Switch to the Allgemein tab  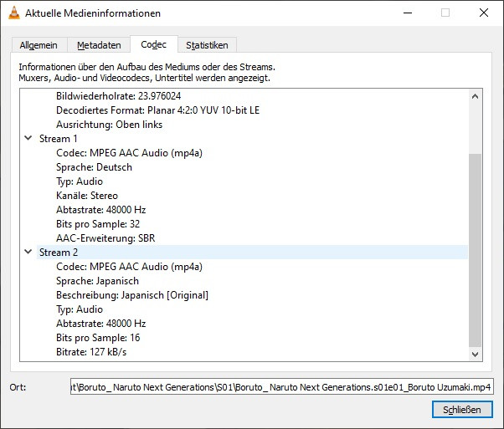pos(40,45)
